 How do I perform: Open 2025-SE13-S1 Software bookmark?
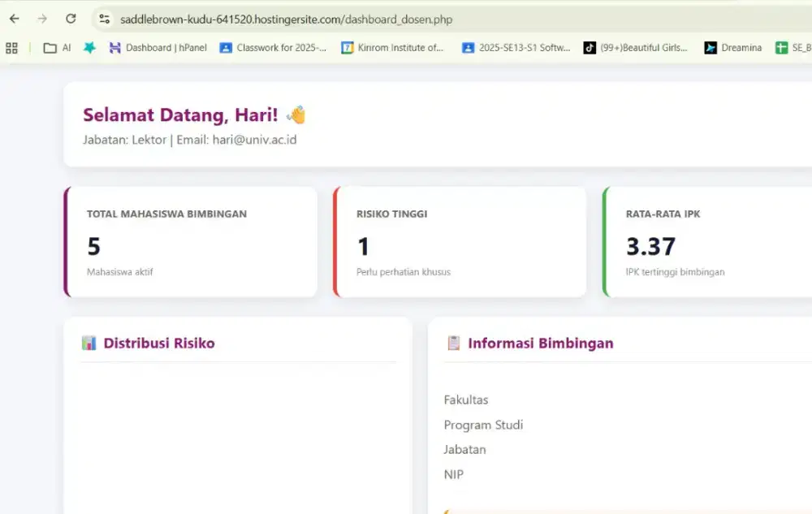516,48
